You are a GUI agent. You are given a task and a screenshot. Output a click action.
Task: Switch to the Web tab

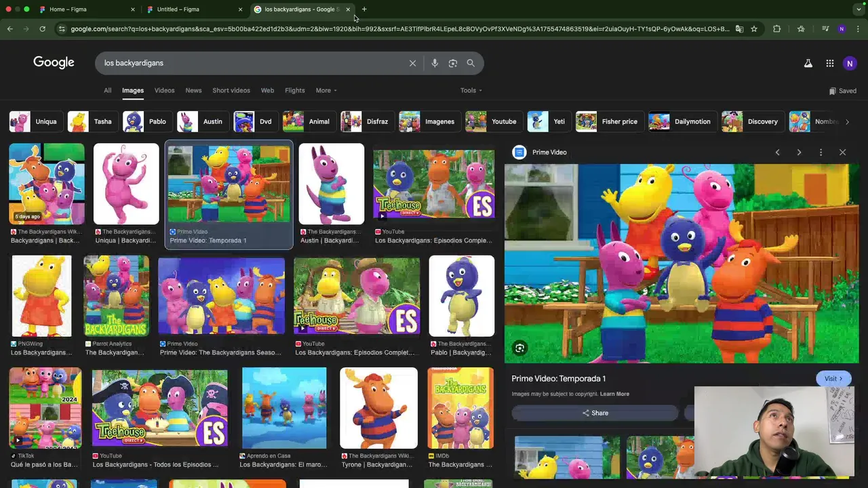[267, 90]
